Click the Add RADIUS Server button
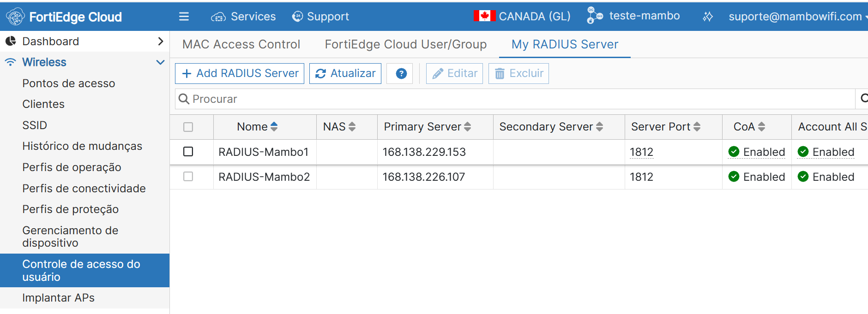868x314 pixels. pyautogui.click(x=240, y=74)
